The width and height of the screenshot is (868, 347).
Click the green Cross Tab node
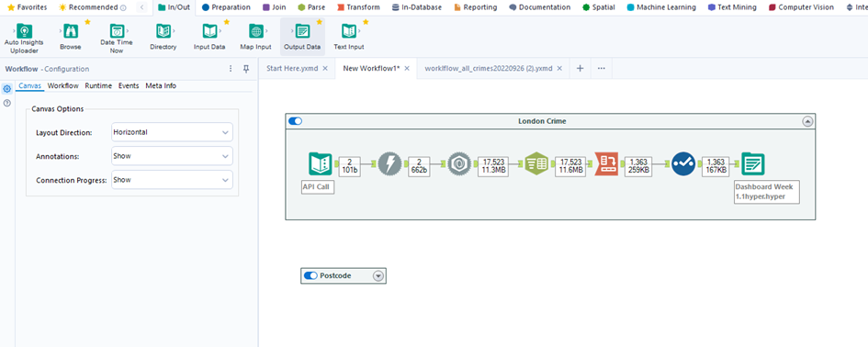click(536, 164)
